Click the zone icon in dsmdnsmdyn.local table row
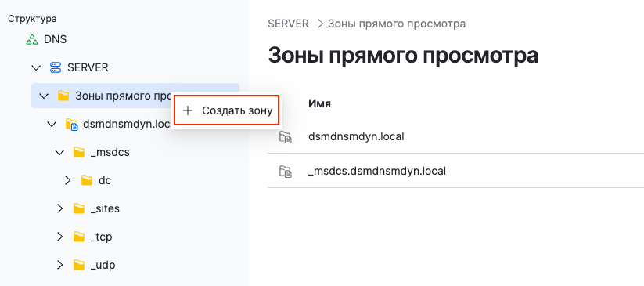The height and width of the screenshot is (286, 644). click(x=285, y=136)
